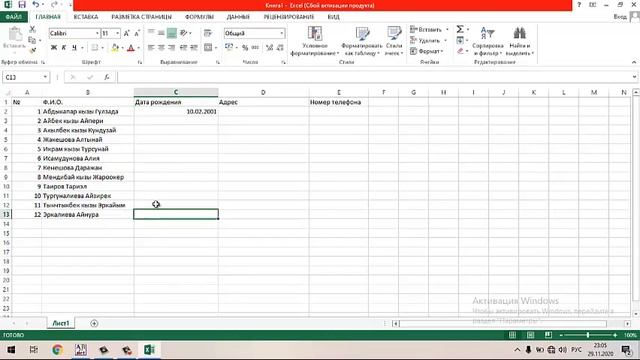The image size is (640, 360).
Task: Select column C header
Action: pos(176,92)
